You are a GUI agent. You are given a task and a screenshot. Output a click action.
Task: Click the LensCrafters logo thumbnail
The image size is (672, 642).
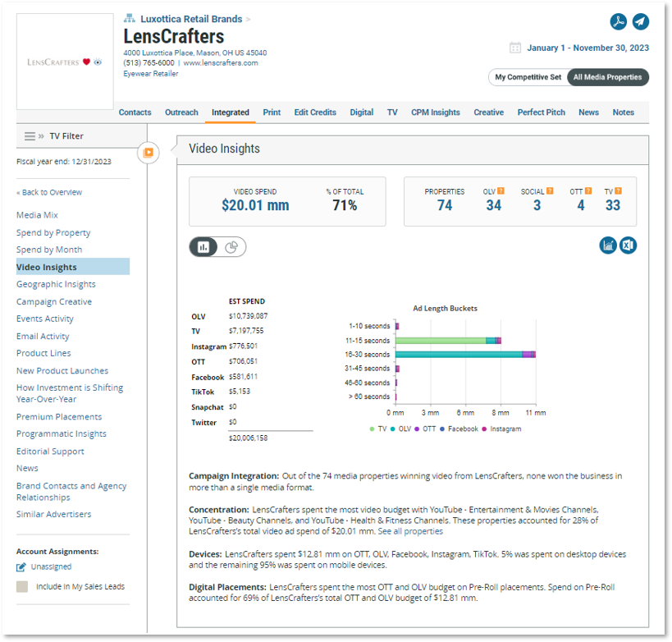[65, 62]
